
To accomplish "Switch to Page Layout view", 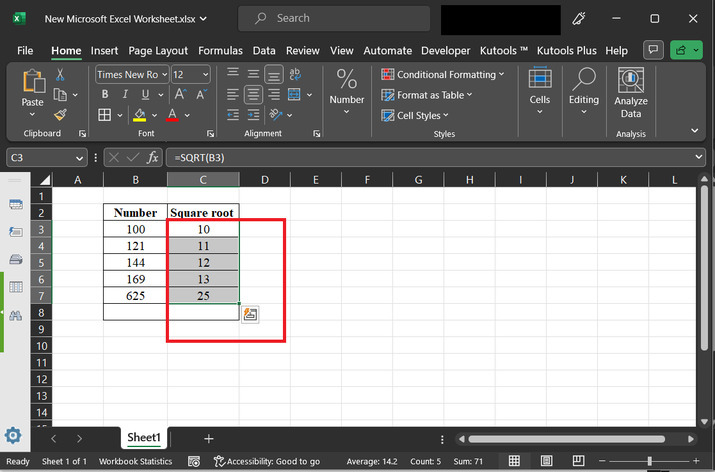I will click(x=546, y=461).
